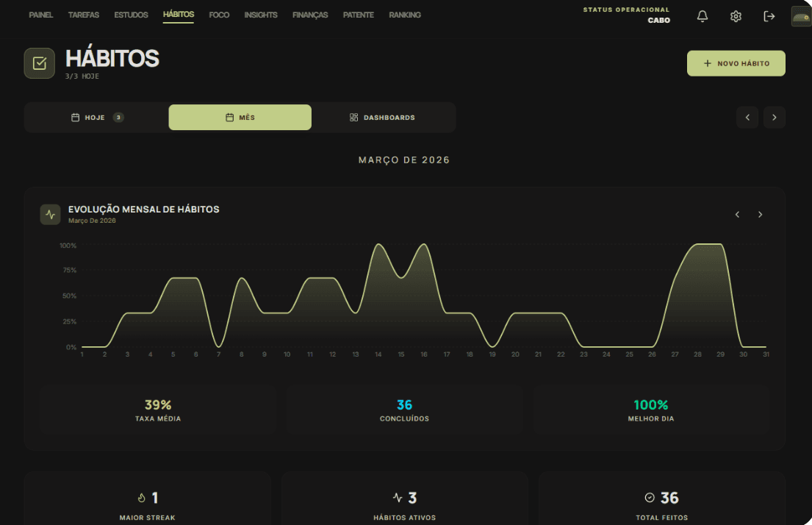Click the chart's previous arrow chevron

(x=737, y=215)
